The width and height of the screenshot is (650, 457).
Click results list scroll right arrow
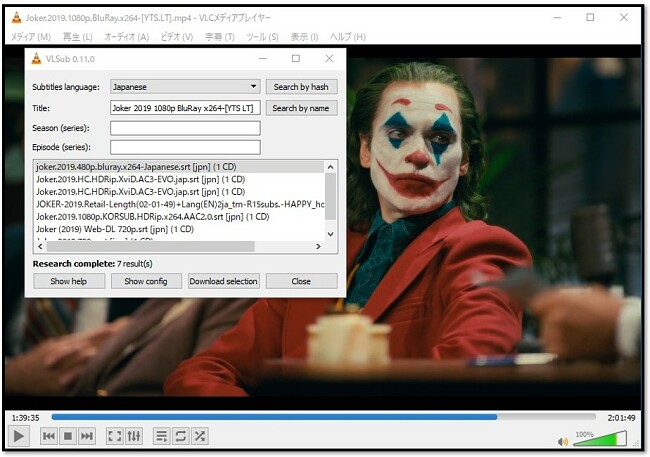tap(318, 246)
